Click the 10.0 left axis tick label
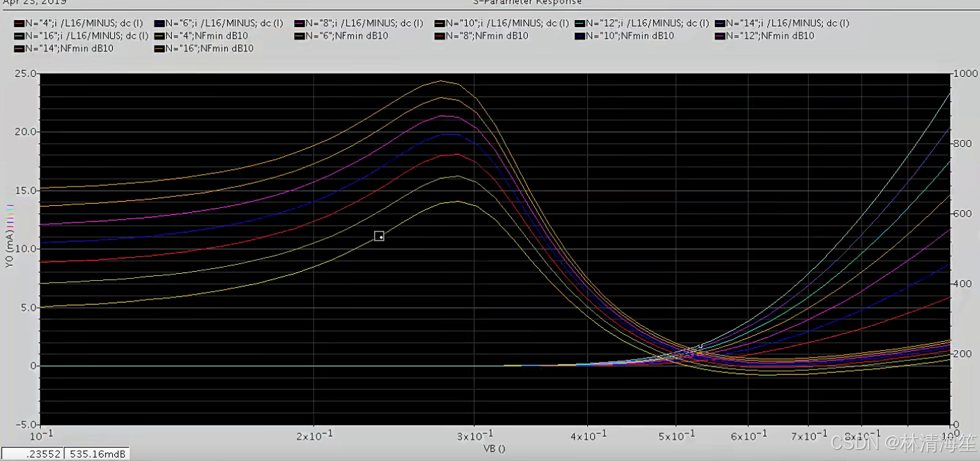The image size is (980, 461). tap(26, 249)
